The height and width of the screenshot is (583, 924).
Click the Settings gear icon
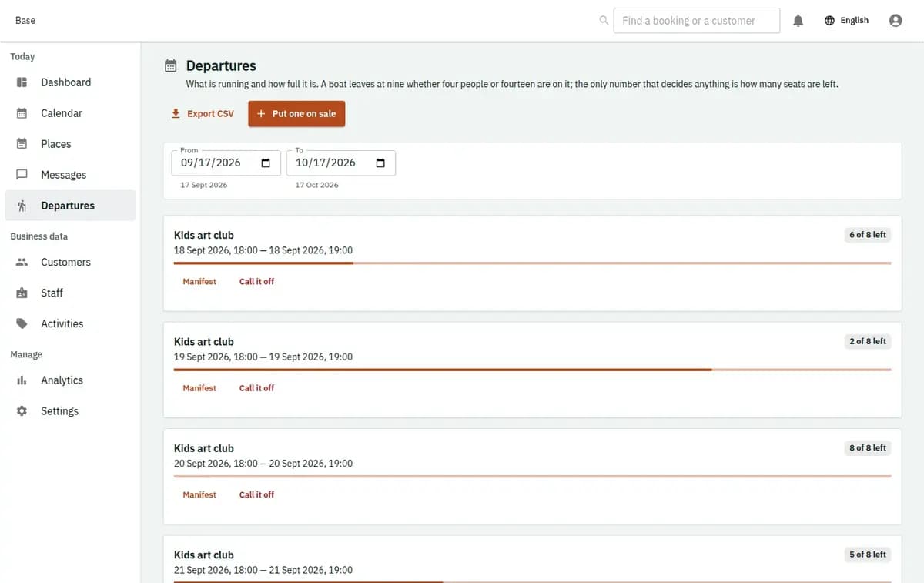22,411
